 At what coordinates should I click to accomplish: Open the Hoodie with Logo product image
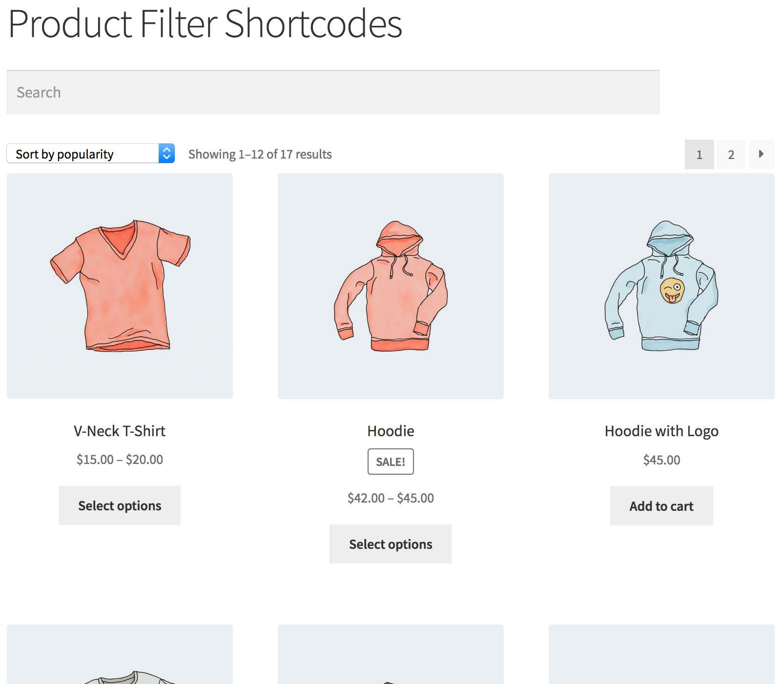click(661, 285)
